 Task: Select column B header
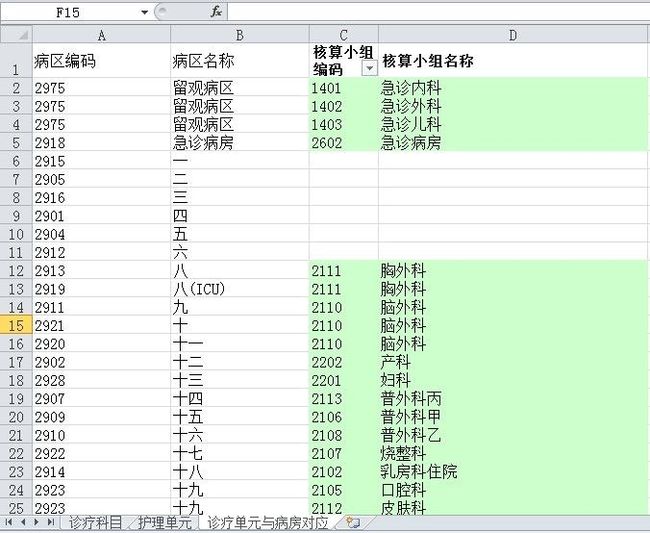coord(240,35)
